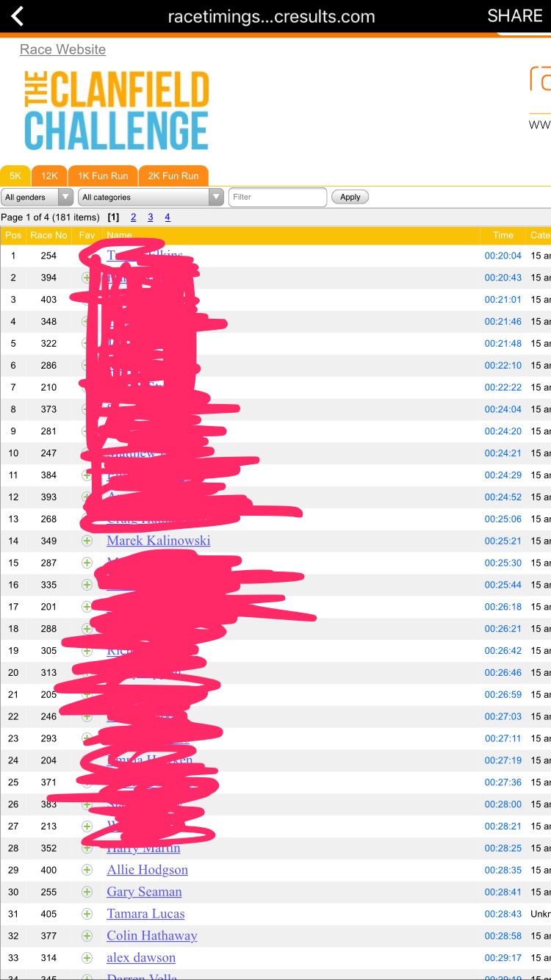
Task: Go to page 2 of results
Action: [x=133, y=217]
